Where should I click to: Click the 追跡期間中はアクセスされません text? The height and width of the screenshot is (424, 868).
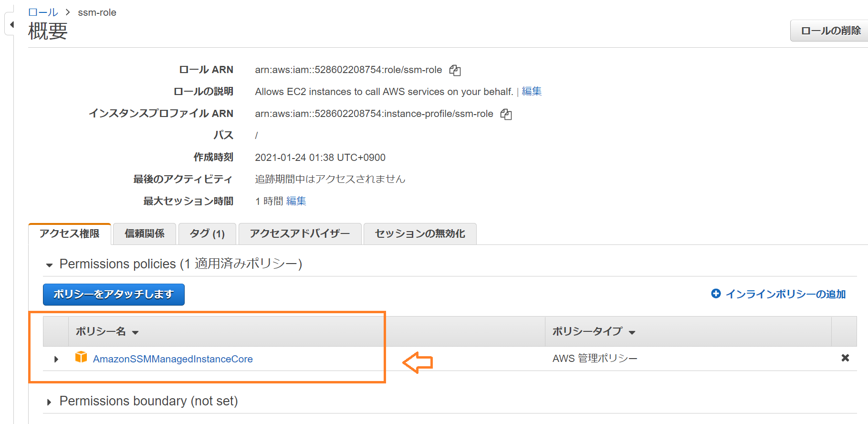(x=330, y=179)
